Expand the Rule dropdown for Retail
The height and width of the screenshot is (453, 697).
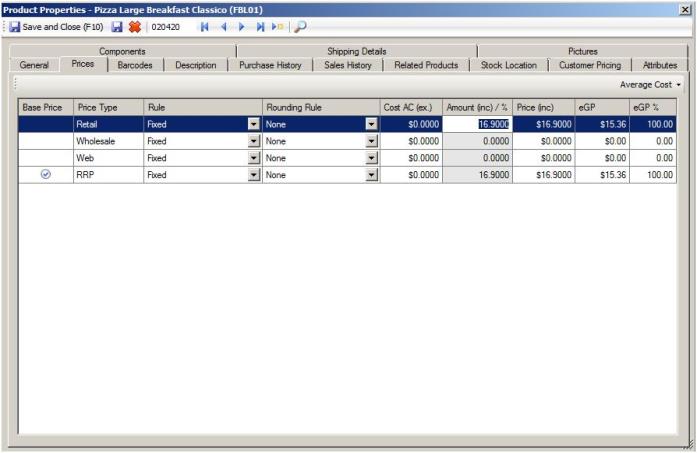coord(254,124)
